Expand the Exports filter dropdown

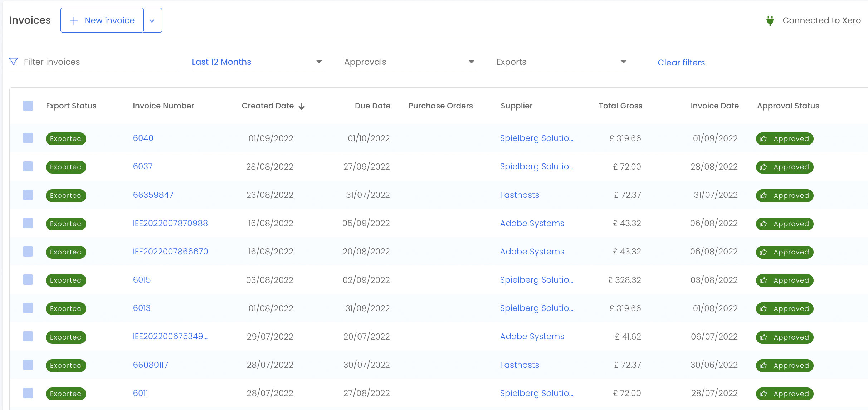[563, 62]
